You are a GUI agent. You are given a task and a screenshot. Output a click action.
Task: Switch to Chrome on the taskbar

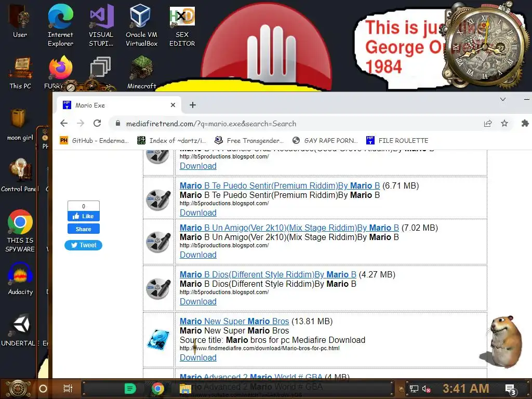(158, 389)
